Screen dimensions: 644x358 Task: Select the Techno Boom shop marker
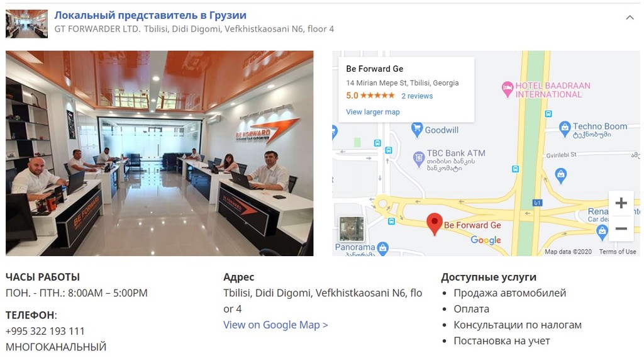pyautogui.click(x=565, y=128)
